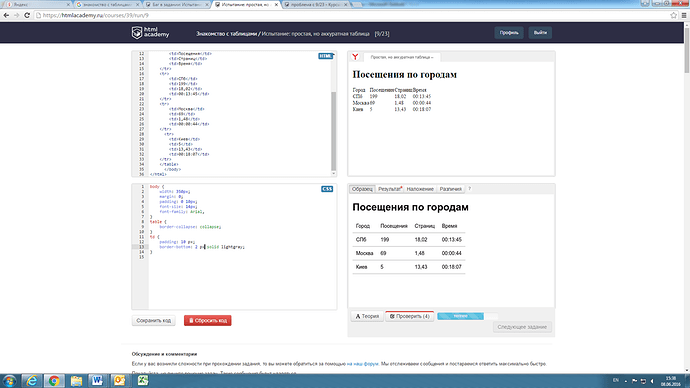The width and height of the screenshot is (690, 388).
Task: Switch to the проблема с 9/23 tab
Action: pyautogui.click(x=315, y=4)
